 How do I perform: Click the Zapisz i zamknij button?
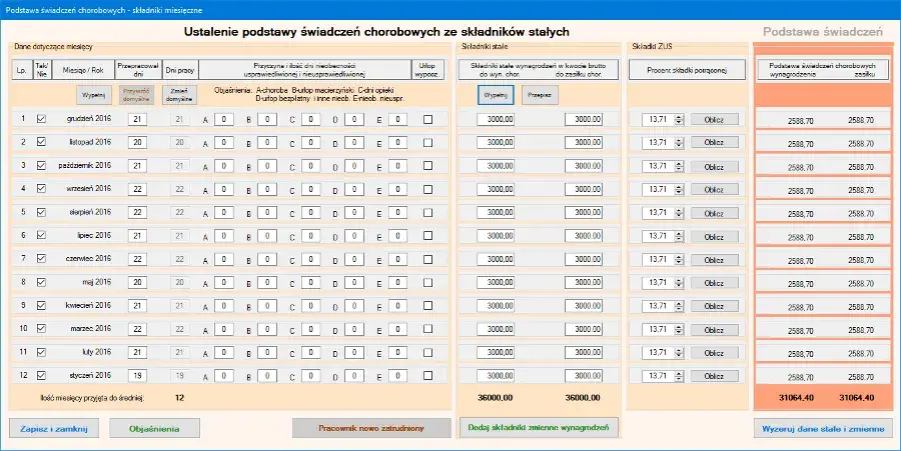54,429
